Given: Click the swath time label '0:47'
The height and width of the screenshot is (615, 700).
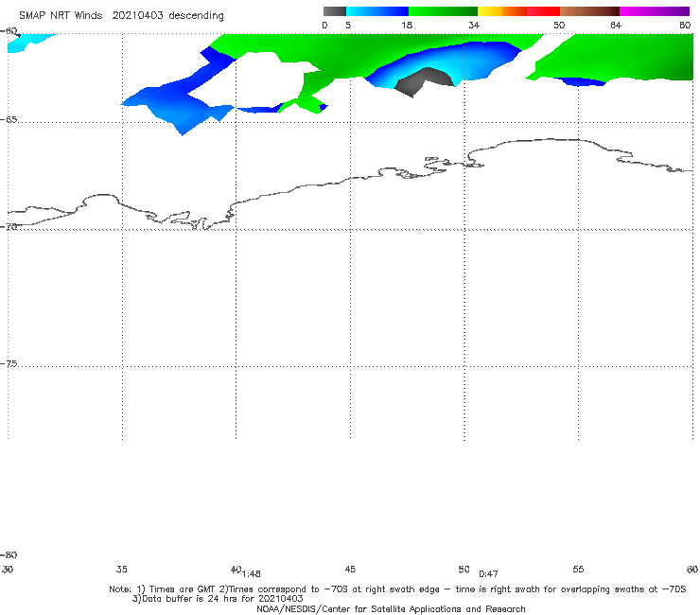Looking at the screenshot, I should 488,574.
